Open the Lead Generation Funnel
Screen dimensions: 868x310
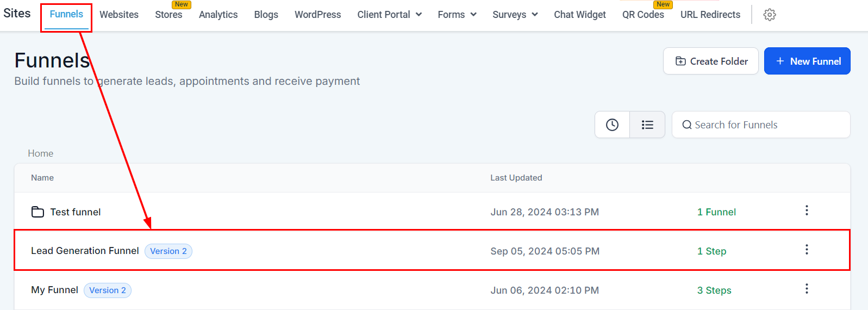pos(85,251)
